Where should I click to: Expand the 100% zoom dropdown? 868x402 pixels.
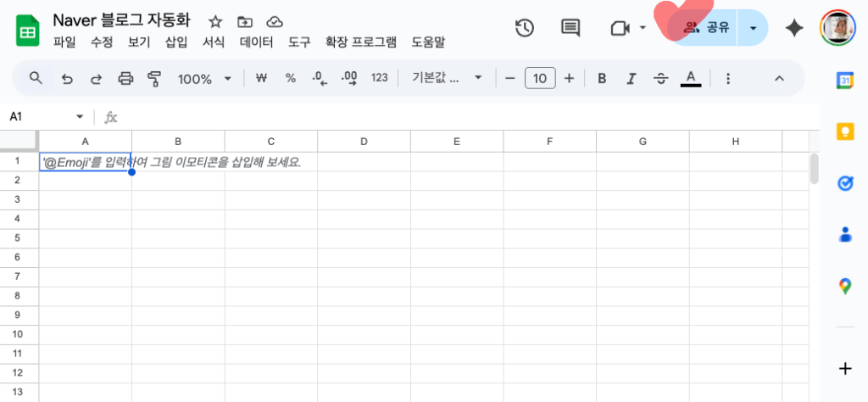pos(203,78)
